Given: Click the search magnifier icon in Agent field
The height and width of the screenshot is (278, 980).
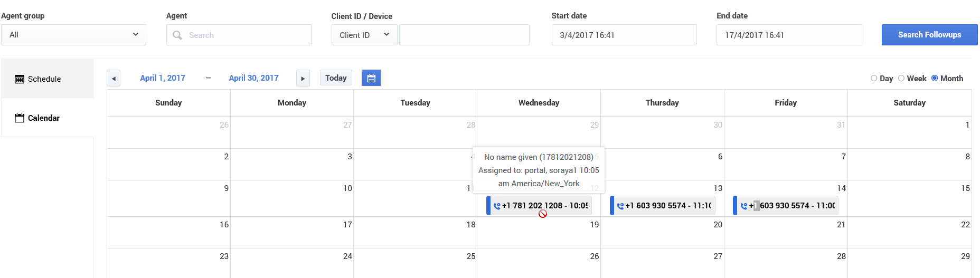Looking at the screenshot, I should click(x=177, y=35).
